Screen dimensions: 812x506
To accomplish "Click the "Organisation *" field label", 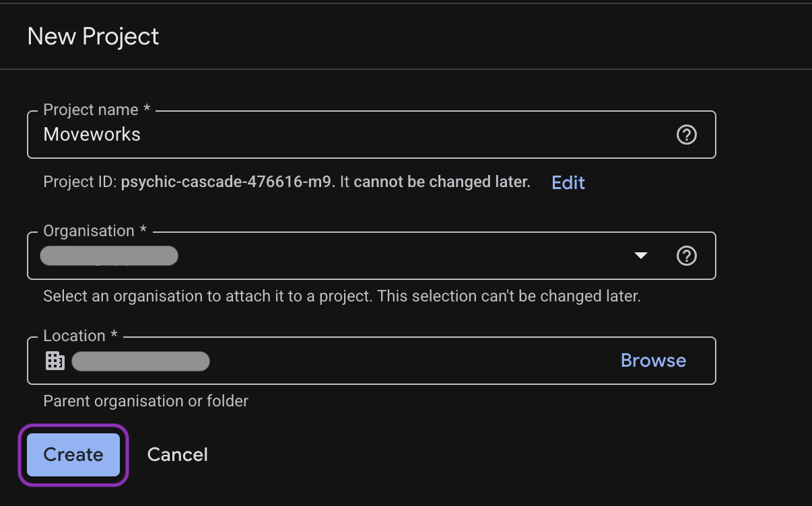I will click(x=95, y=231).
